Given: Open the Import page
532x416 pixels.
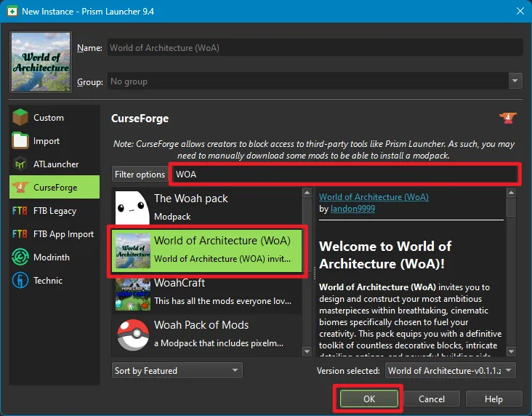Looking at the screenshot, I should 55,140.
